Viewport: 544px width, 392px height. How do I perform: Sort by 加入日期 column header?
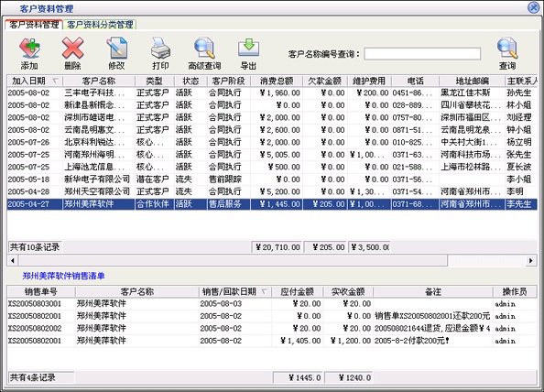(35, 81)
